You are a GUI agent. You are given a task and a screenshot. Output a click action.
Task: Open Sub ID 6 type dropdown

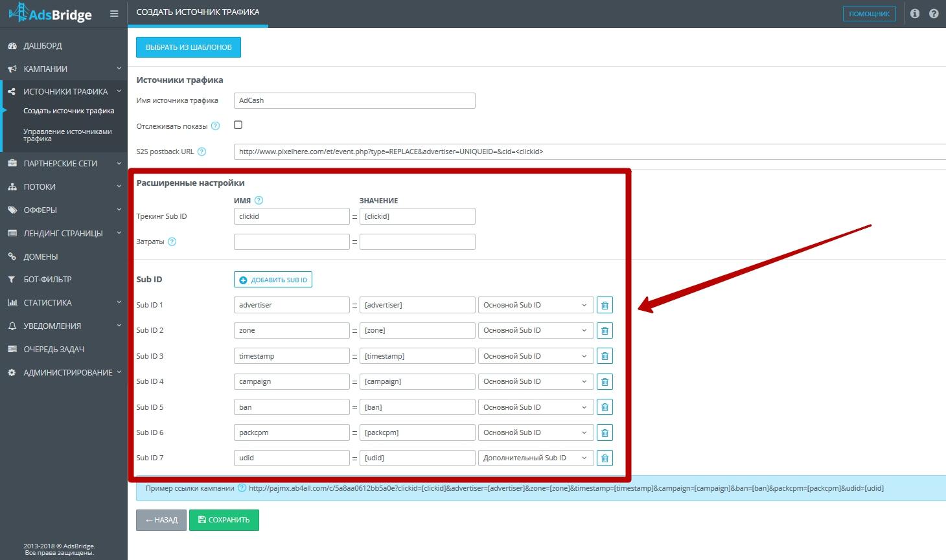pos(536,432)
